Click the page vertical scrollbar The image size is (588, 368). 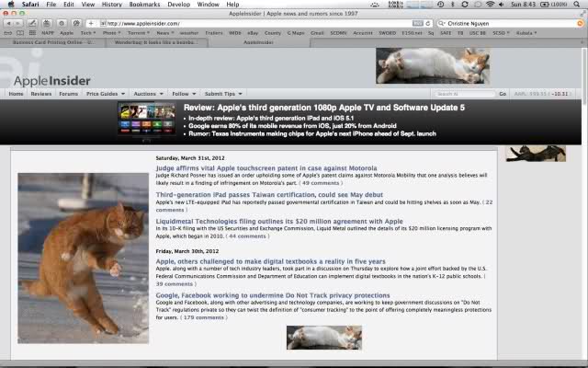584,77
